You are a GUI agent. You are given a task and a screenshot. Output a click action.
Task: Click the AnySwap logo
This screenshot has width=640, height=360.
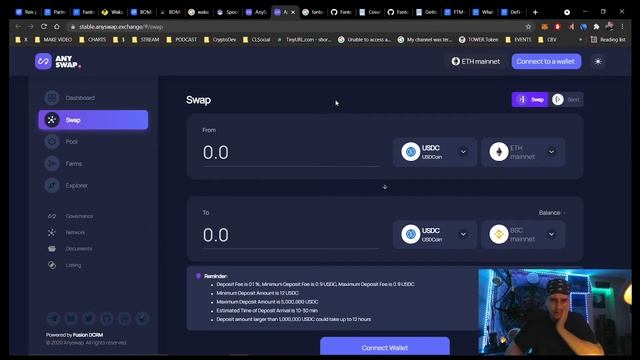point(58,62)
